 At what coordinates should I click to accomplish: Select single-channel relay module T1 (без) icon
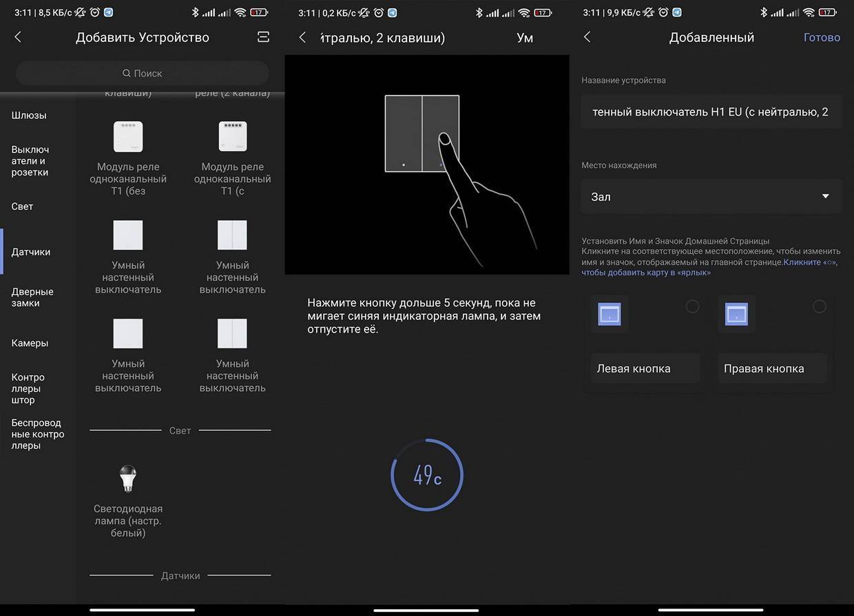point(128,136)
